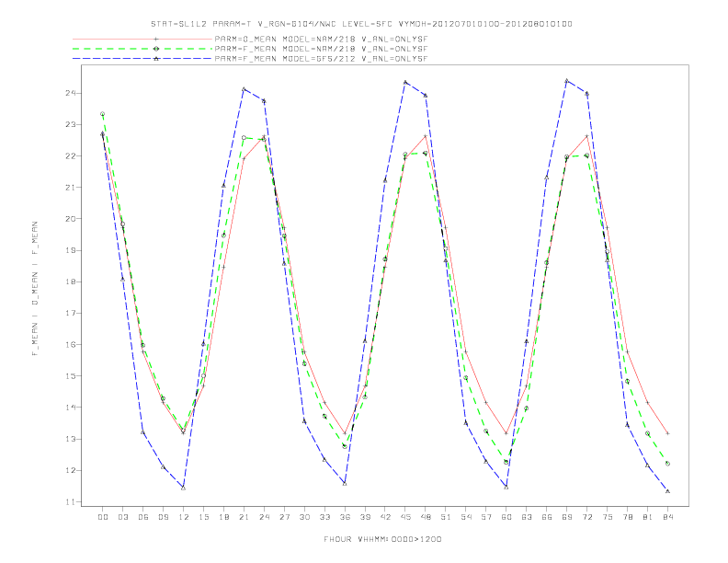Click the red solid line sample in legend

[x=142, y=39]
